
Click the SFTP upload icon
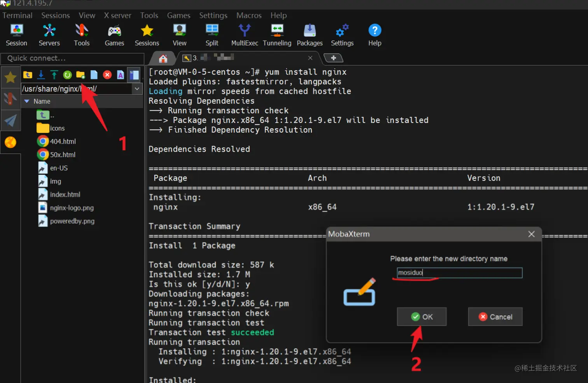54,75
